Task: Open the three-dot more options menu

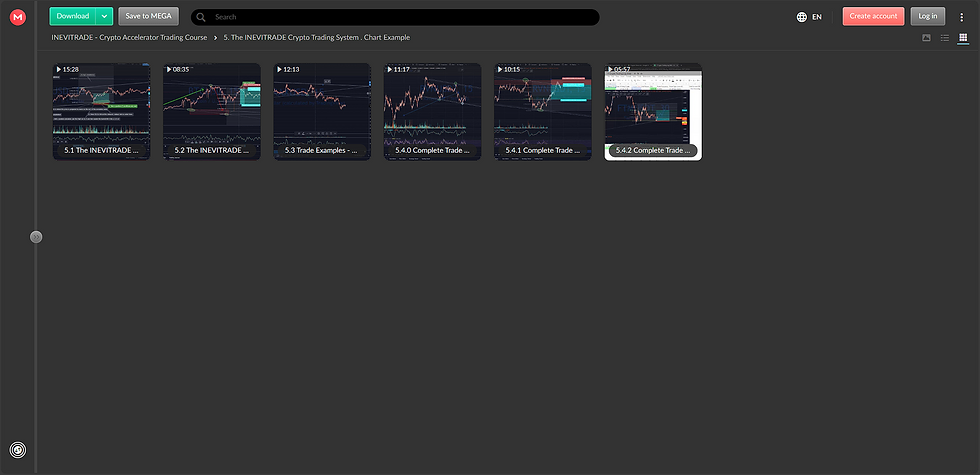Action: tap(962, 17)
